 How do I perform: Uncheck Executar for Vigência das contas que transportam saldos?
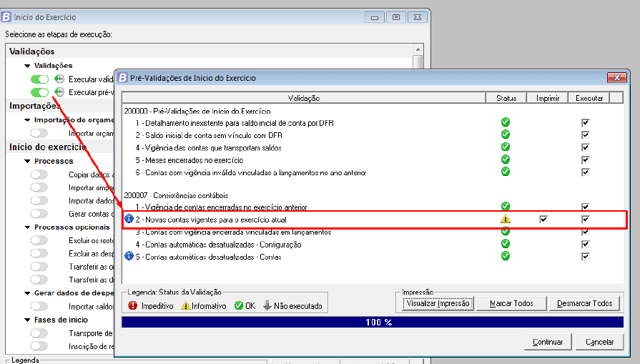coord(586,147)
